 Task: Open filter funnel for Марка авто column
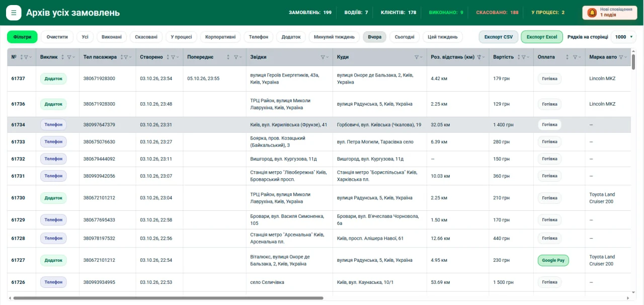(x=621, y=57)
